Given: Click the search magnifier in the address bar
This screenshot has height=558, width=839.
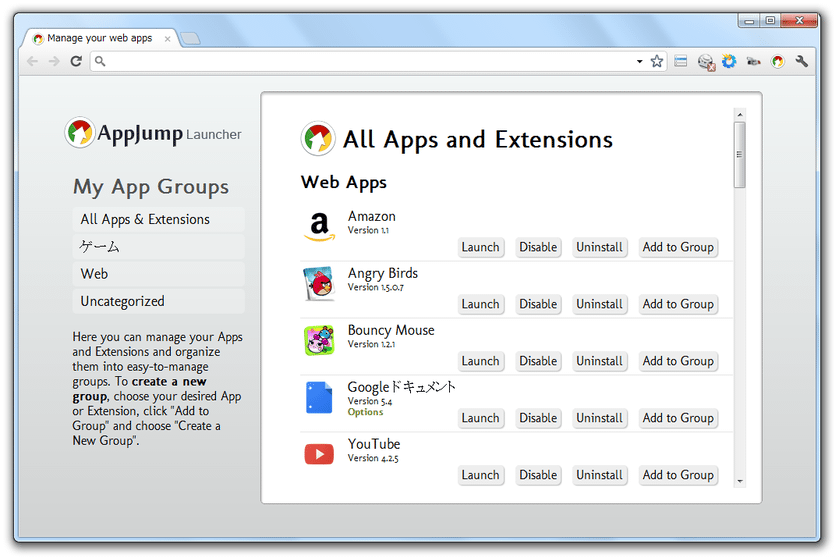Looking at the screenshot, I should coord(100,61).
